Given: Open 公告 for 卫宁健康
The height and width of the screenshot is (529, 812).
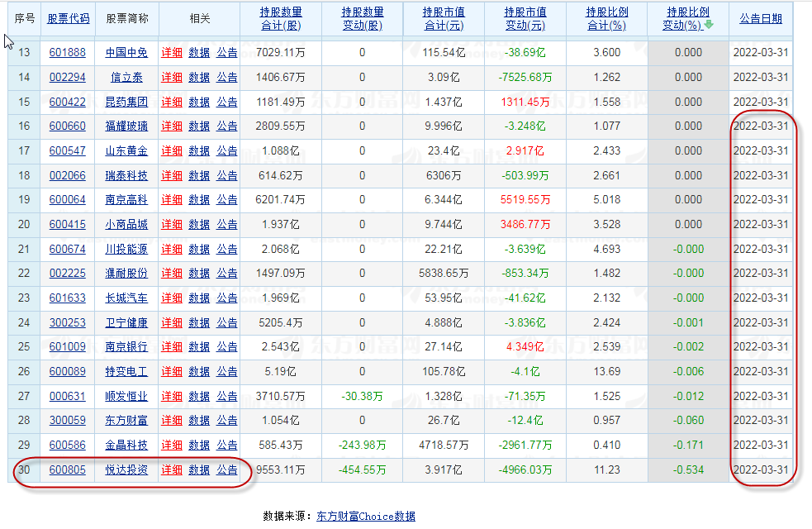Looking at the screenshot, I should (227, 323).
